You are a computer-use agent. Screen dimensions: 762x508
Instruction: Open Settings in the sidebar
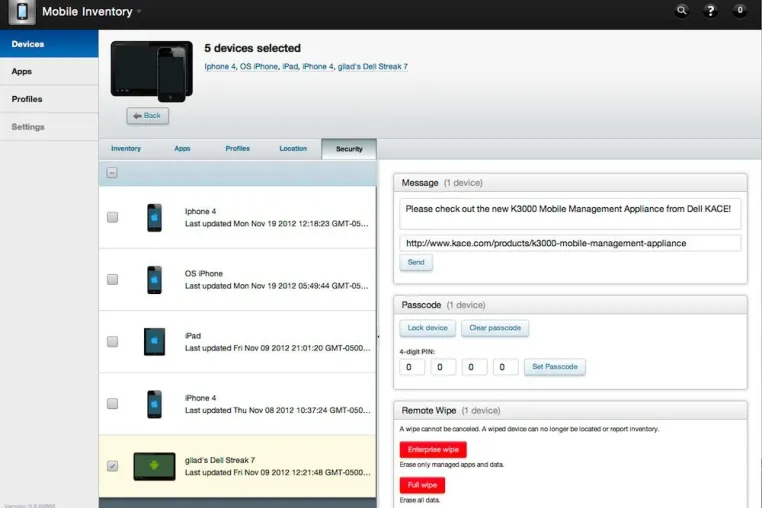49,127
